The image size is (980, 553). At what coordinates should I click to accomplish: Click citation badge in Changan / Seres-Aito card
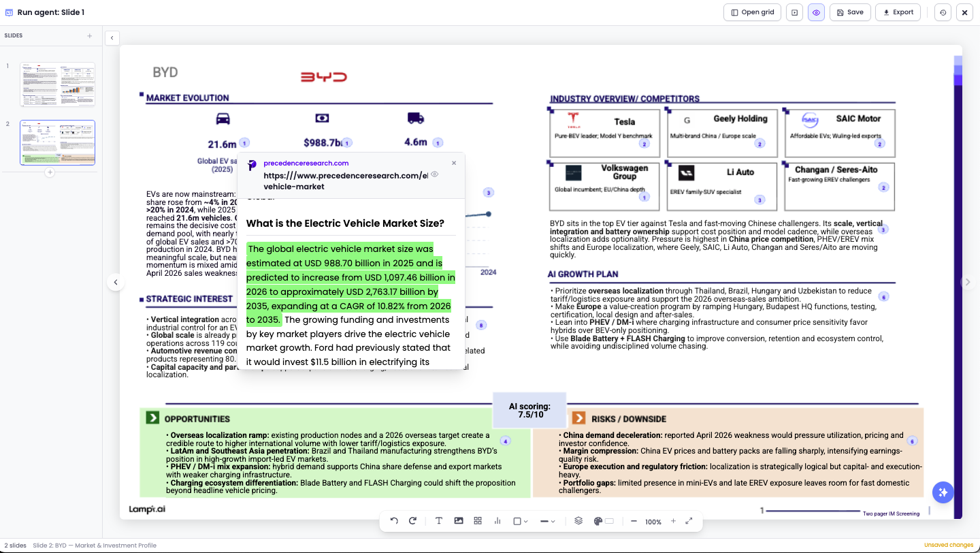884,187
